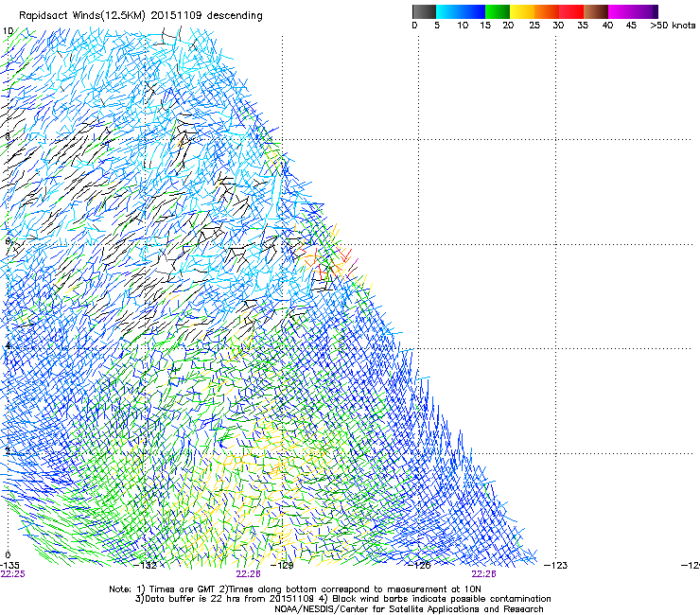
Task: Click the magenta 40-45 knots legend swatch
Action: 621,11
